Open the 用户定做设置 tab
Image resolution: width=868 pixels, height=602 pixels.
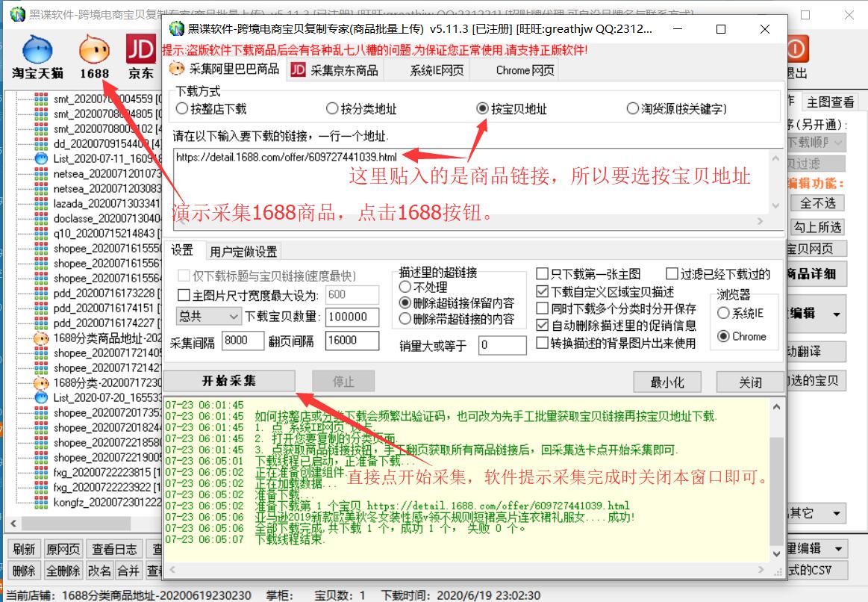click(x=243, y=252)
